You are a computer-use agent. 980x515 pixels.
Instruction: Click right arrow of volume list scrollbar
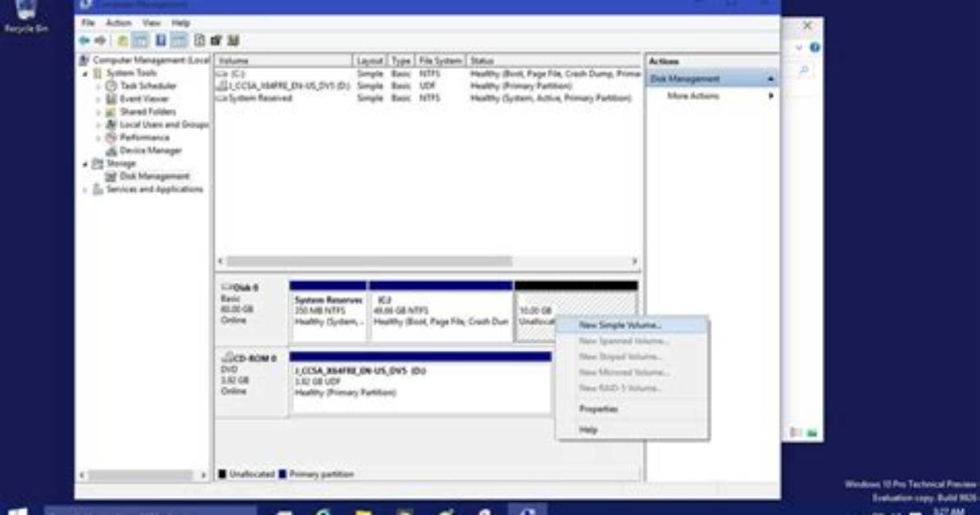tap(634, 261)
